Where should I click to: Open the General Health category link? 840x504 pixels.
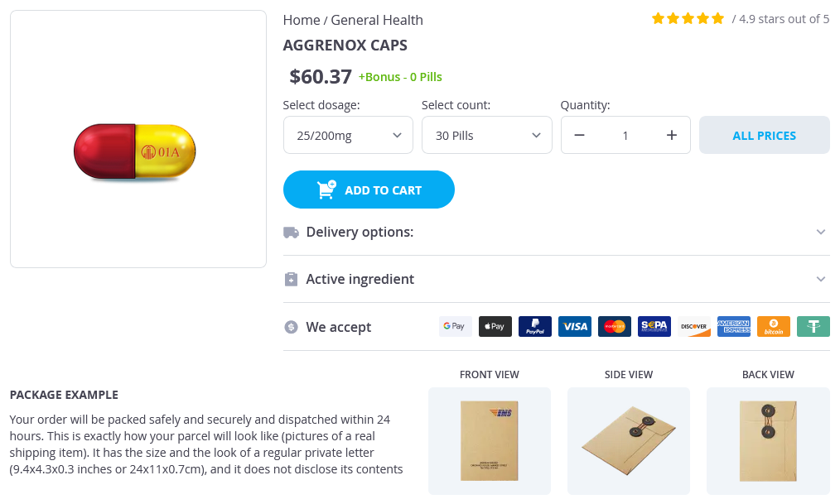pyautogui.click(x=377, y=20)
